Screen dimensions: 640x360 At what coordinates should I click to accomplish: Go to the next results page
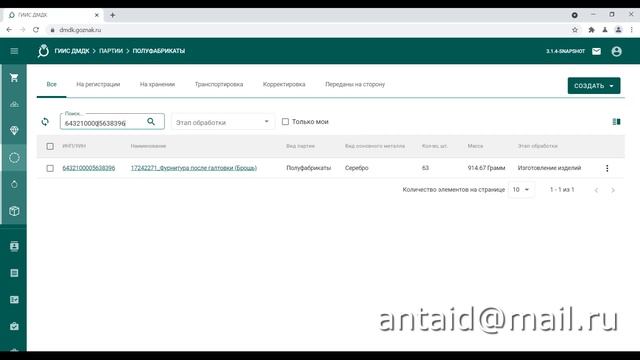(x=613, y=190)
